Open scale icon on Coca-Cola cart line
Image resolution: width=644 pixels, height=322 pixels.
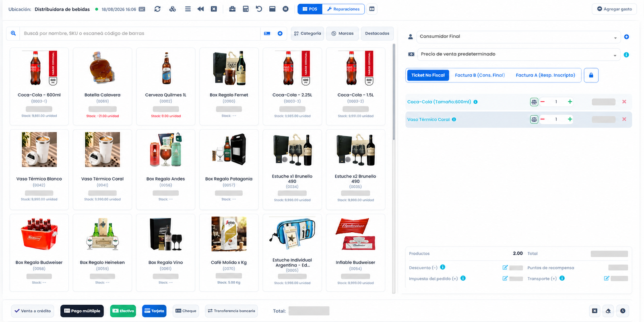(534, 102)
